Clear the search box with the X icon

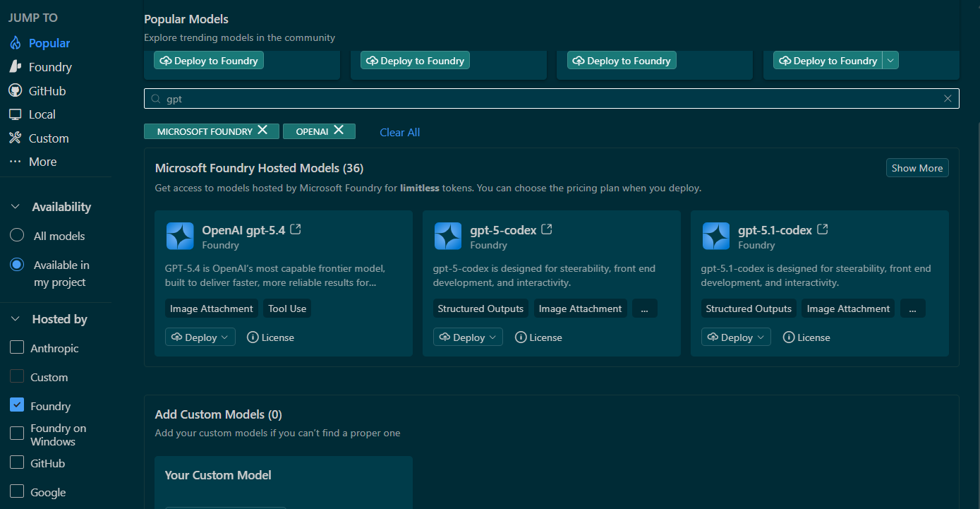pyautogui.click(x=948, y=99)
